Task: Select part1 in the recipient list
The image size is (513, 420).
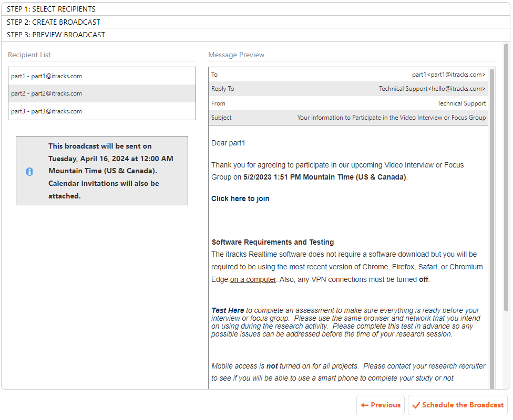Action: pos(102,76)
